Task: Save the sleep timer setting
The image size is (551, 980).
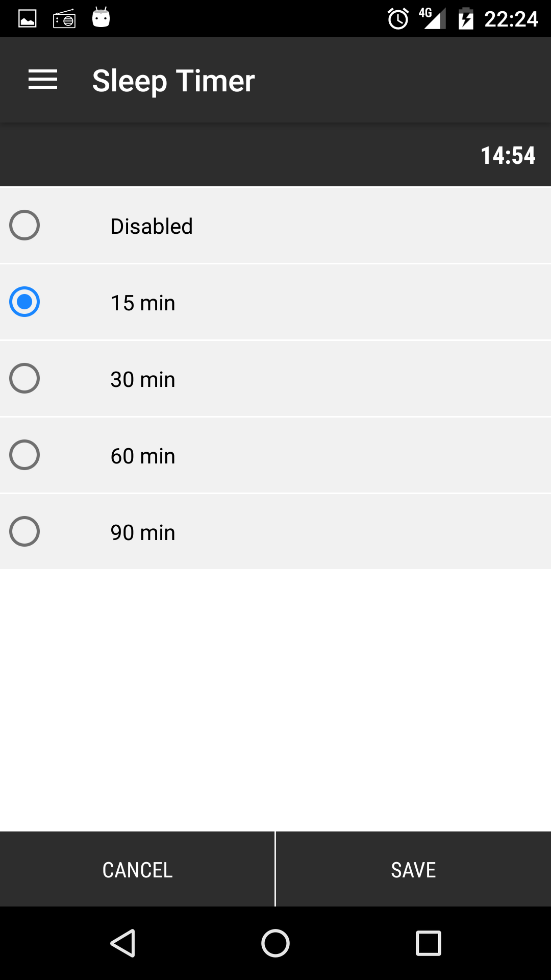Action: coord(414,869)
